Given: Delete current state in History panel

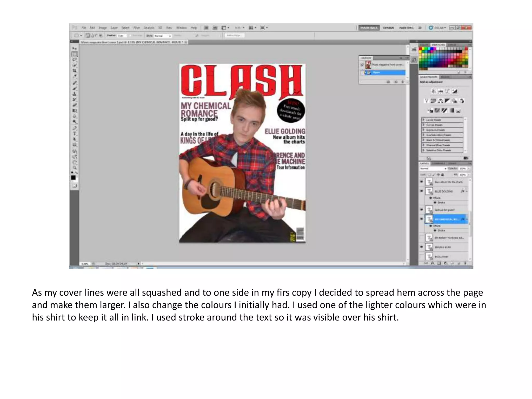Looking at the screenshot, I should click(403, 82).
